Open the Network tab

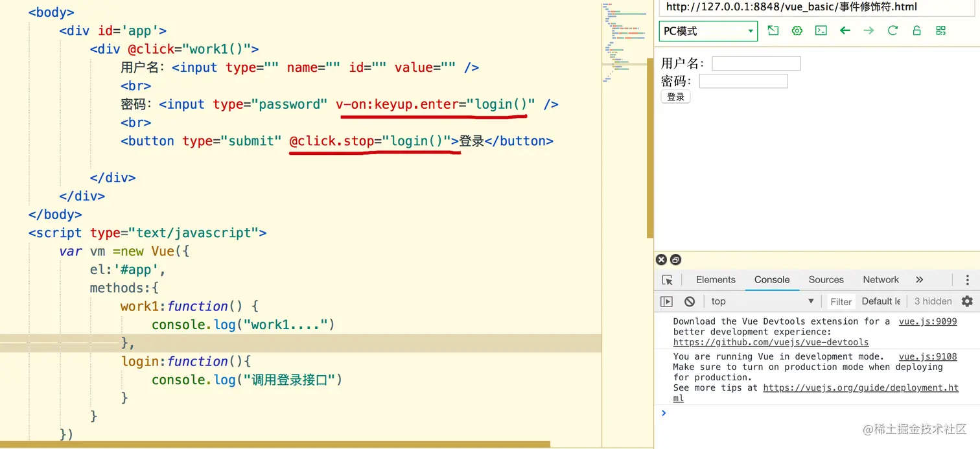(881, 280)
